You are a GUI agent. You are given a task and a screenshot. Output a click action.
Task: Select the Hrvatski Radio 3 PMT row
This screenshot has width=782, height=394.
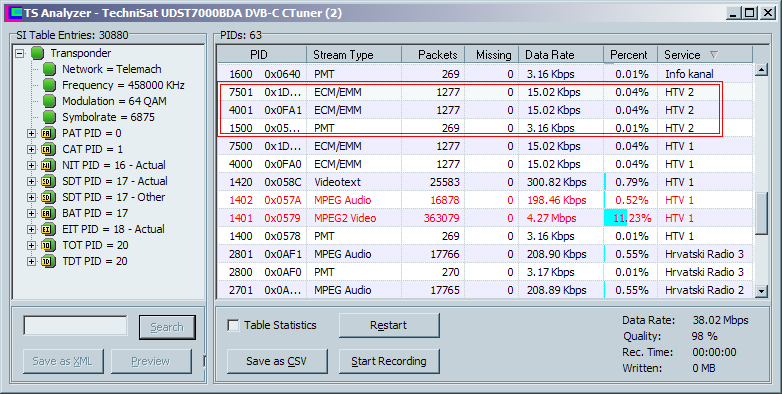pyautogui.click(x=485, y=272)
